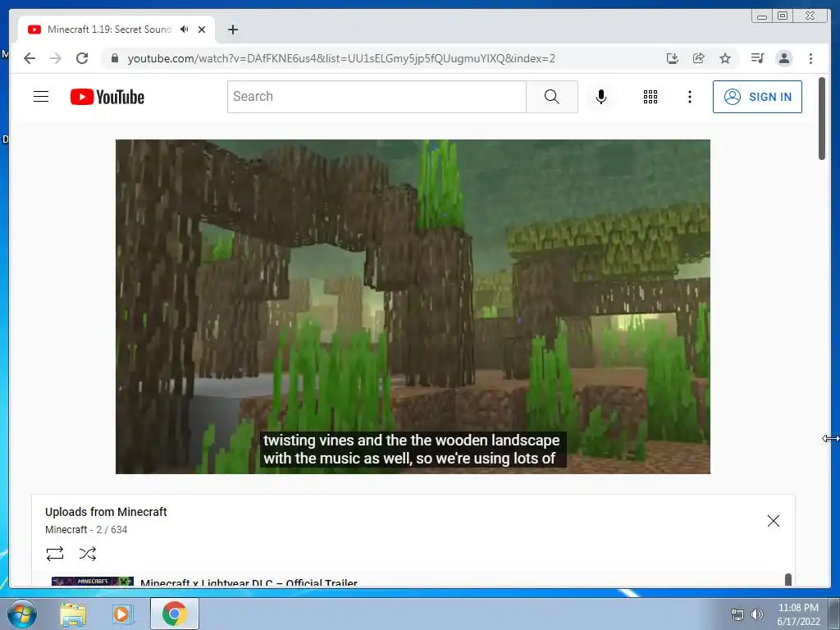Open Chrome three-dot menu
The width and height of the screenshot is (840, 630).
(x=810, y=58)
